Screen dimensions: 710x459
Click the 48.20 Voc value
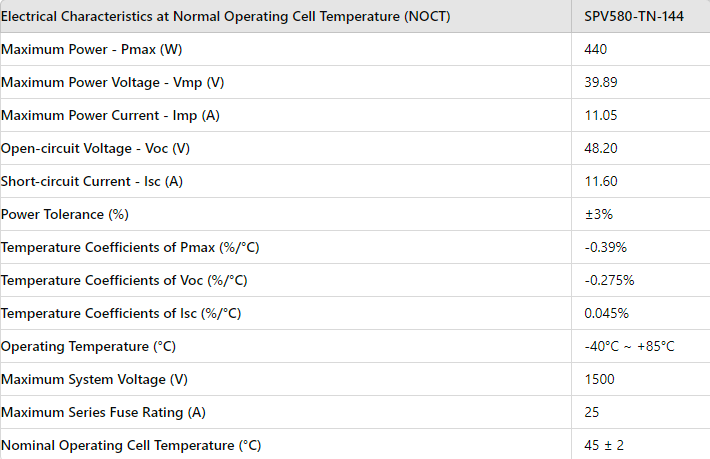pos(601,148)
